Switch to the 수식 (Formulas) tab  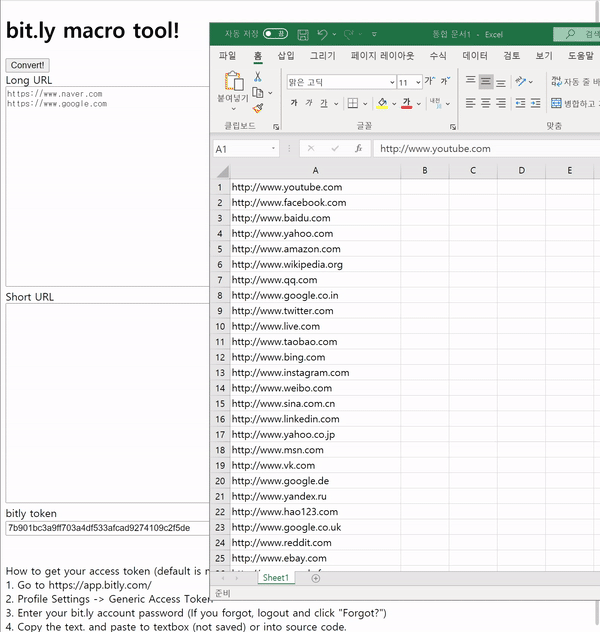point(438,56)
